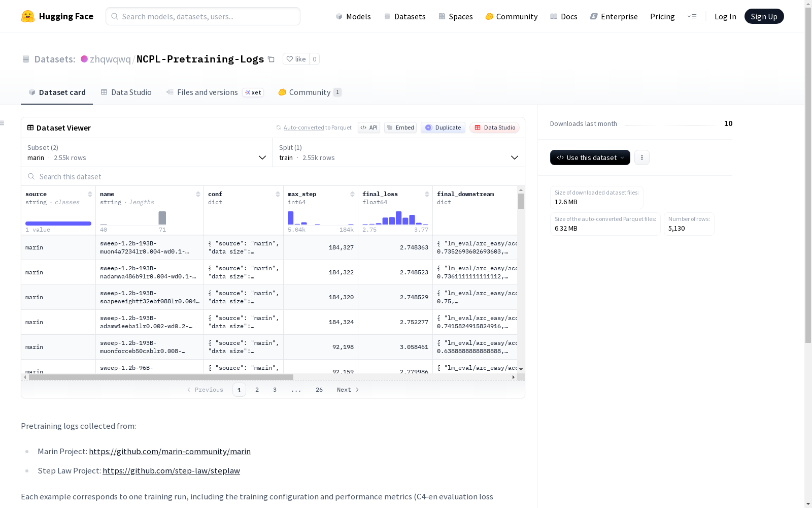Switch to the Dataset card tab
This screenshot has height=508, width=812.
coord(57,92)
